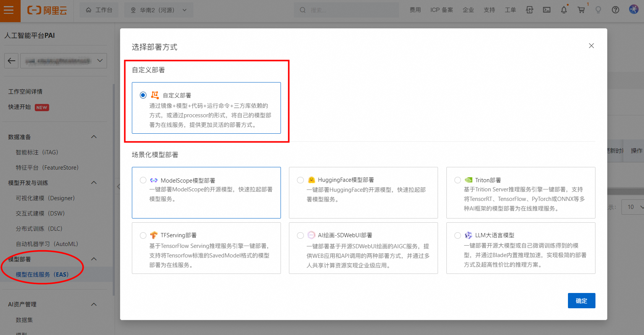Open 工作空间详情 in sidebar
Image resolution: width=644 pixels, height=335 pixels.
pyautogui.click(x=25, y=92)
